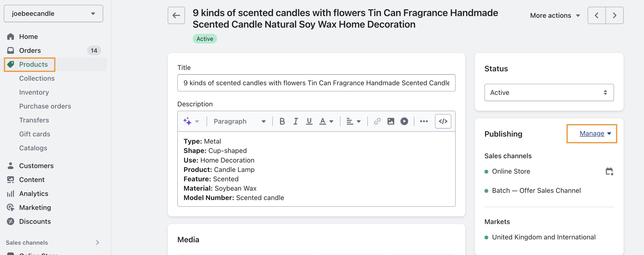Click the Analytics bar chart icon

coord(11,194)
